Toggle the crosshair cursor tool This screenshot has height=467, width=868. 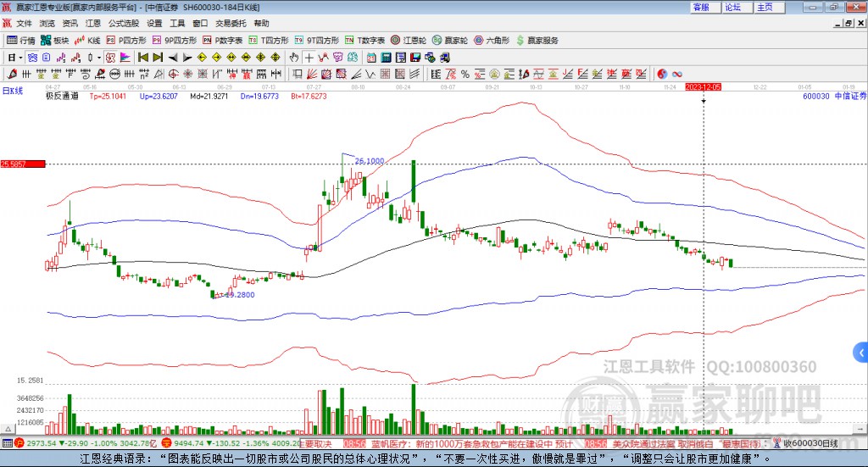pos(309,58)
